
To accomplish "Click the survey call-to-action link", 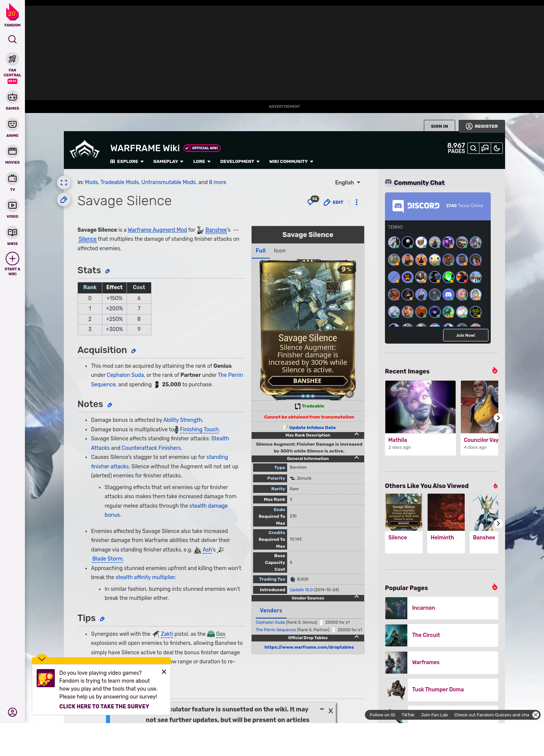I will [x=104, y=706].
